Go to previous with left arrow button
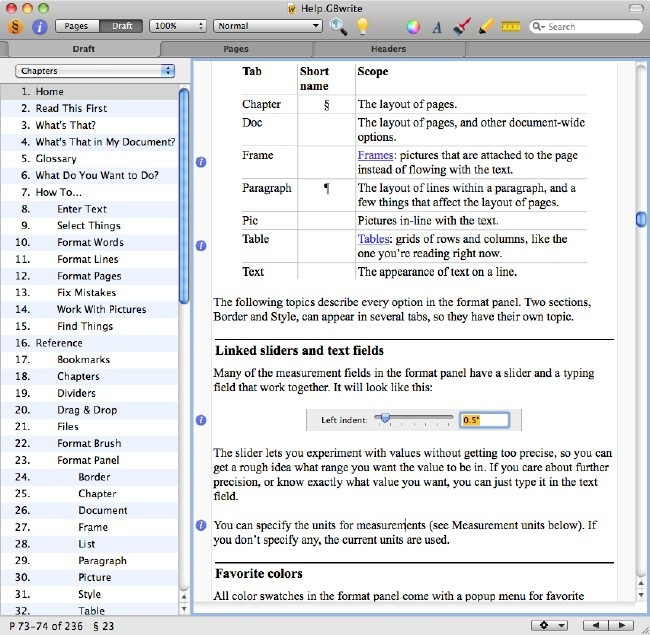650x635 pixels. point(596,625)
